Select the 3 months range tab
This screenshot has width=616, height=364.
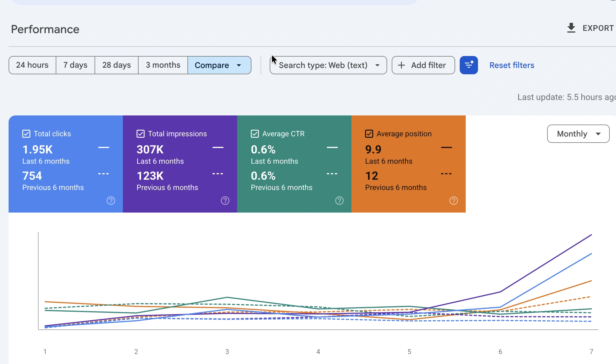coord(163,65)
